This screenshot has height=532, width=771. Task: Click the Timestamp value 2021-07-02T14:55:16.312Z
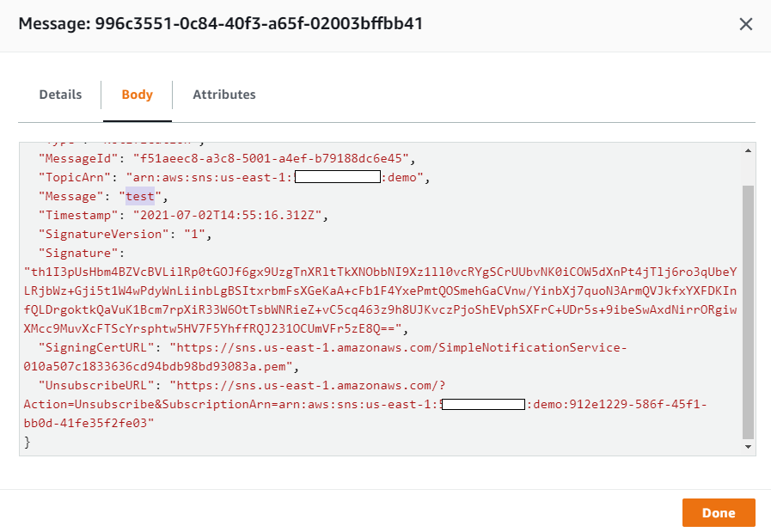(227, 216)
